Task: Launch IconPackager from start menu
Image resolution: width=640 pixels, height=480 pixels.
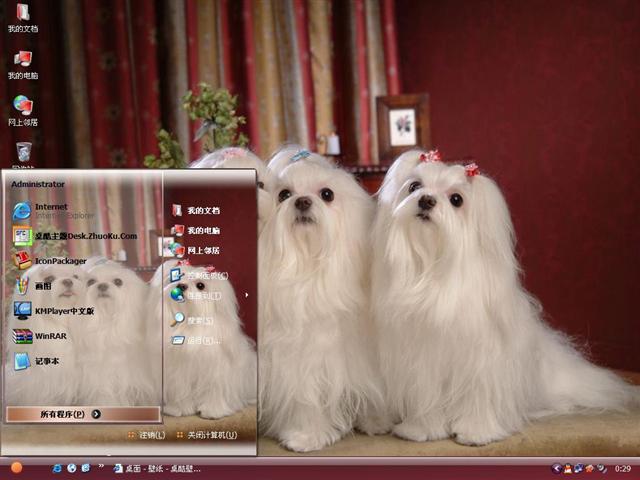Action: [50, 261]
